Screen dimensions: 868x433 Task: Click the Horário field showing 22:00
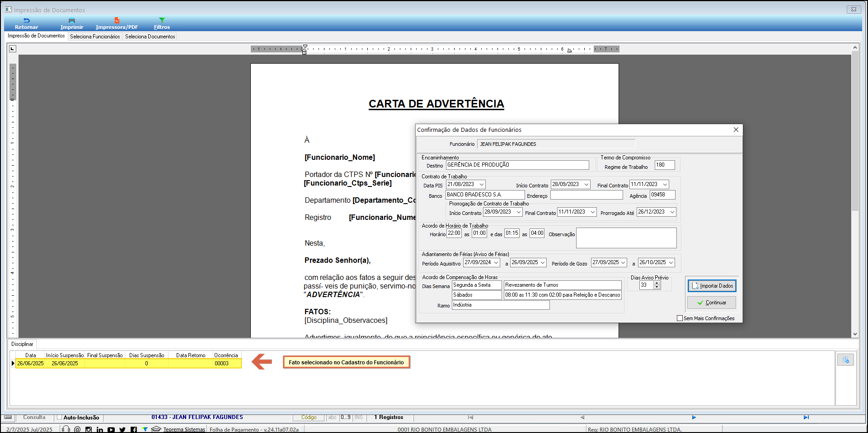click(454, 233)
